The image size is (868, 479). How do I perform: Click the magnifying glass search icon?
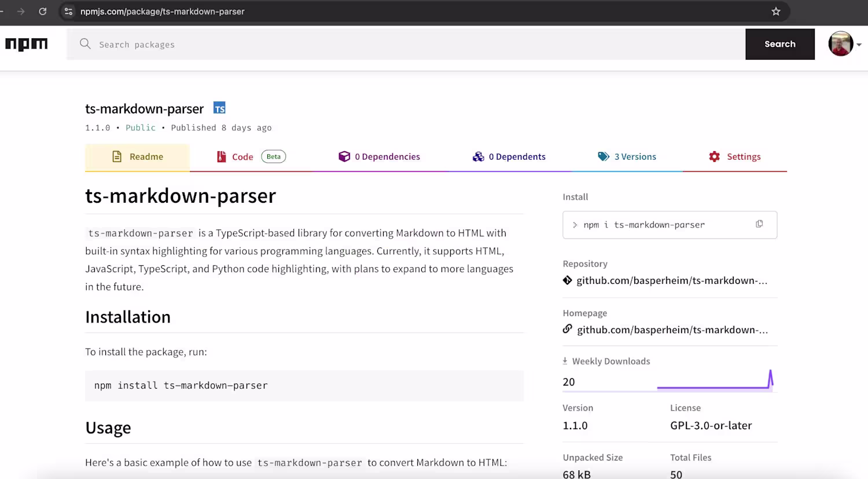pyautogui.click(x=85, y=44)
